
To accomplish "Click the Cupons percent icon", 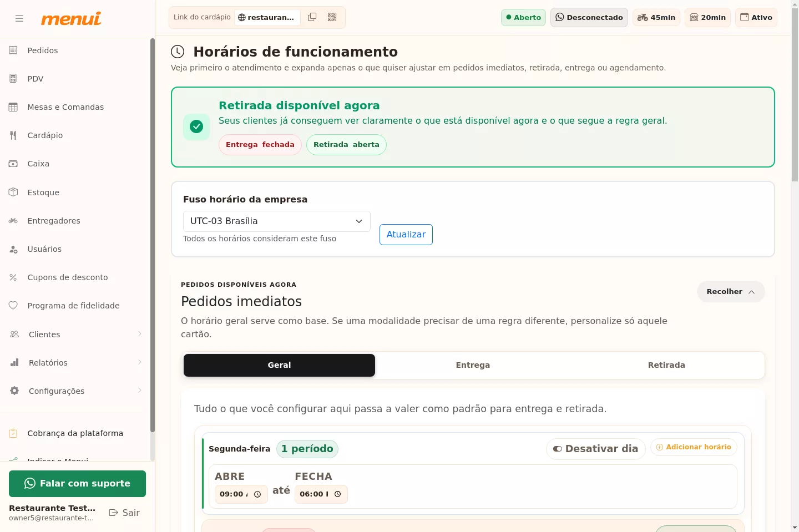I will [13, 277].
